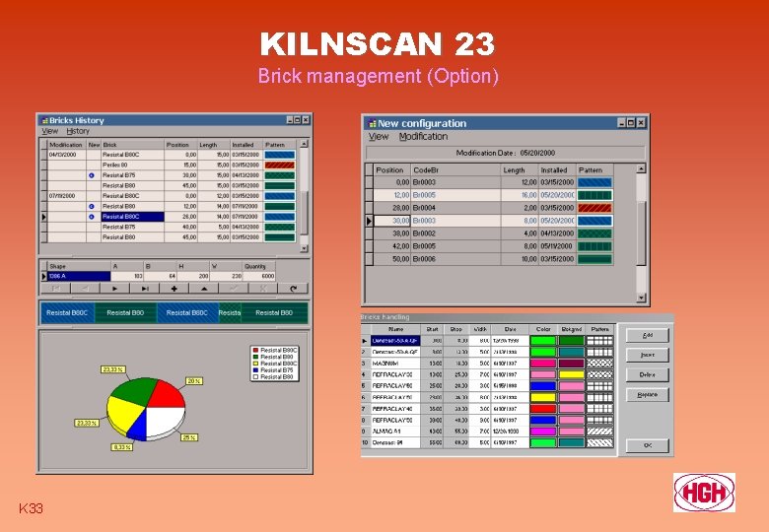Click the greyed first-record navigator button
The image size is (769, 532).
(x=55, y=289)
